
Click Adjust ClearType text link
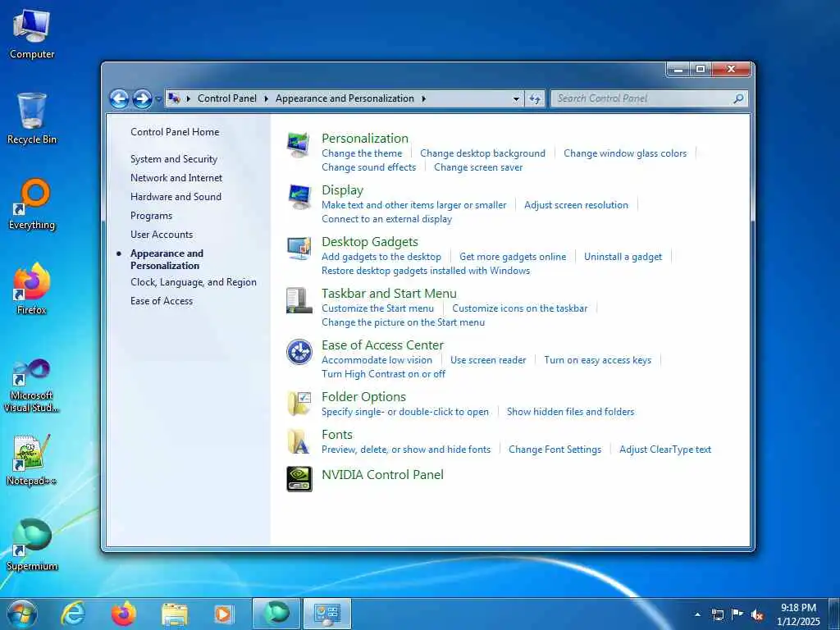(x=664, y=450)
